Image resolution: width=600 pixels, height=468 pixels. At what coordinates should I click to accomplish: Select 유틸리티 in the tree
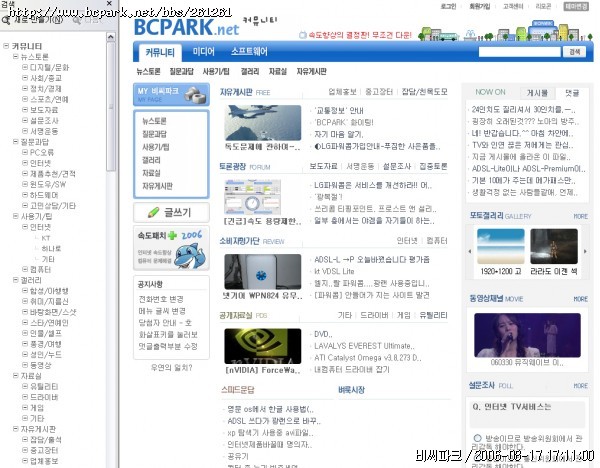pyautogui.click(x=44, y=386)
